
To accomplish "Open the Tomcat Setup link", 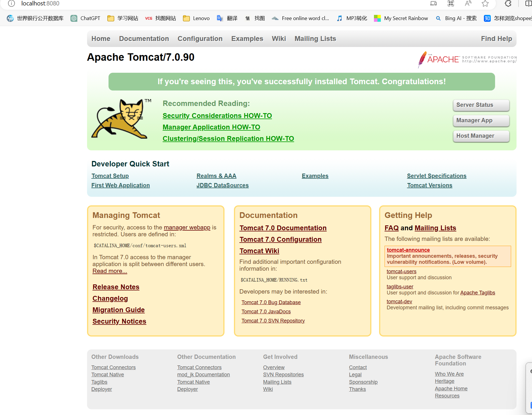I will (110, 176).
